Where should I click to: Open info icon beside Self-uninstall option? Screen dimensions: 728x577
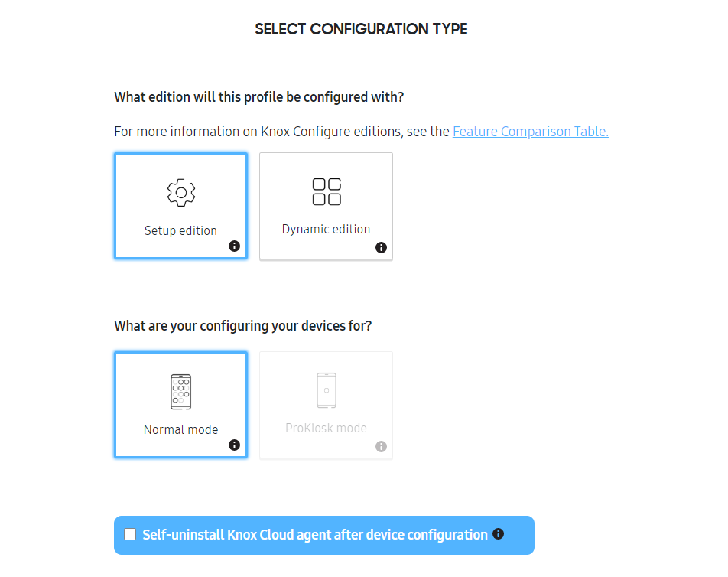coord(497,534)
